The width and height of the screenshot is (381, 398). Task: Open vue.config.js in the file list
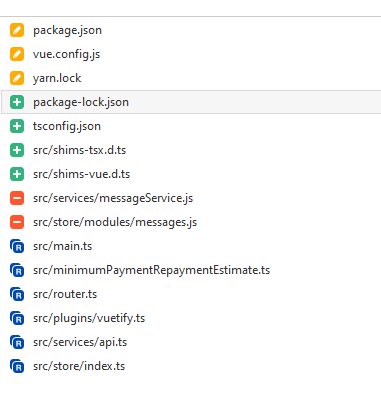(x=66, y=54)
